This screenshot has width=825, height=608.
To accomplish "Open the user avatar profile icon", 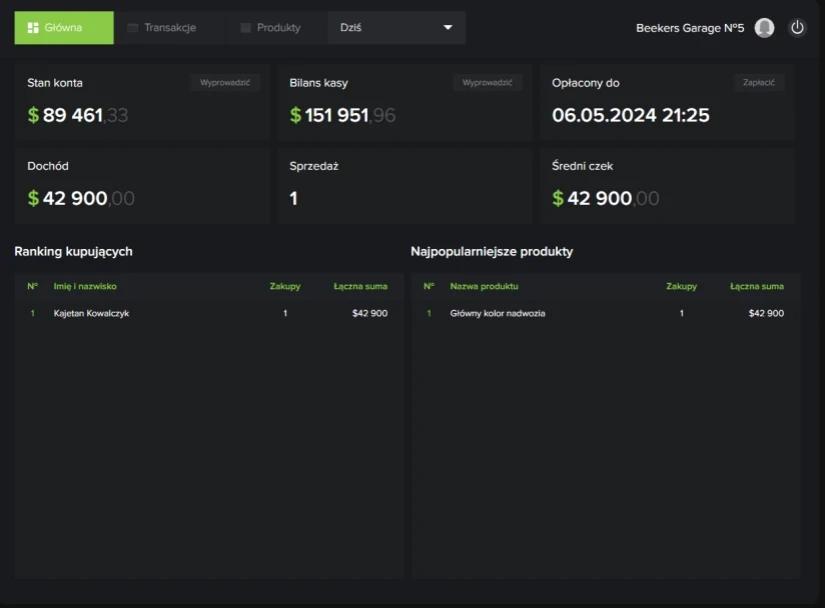I will click(764, 28).
